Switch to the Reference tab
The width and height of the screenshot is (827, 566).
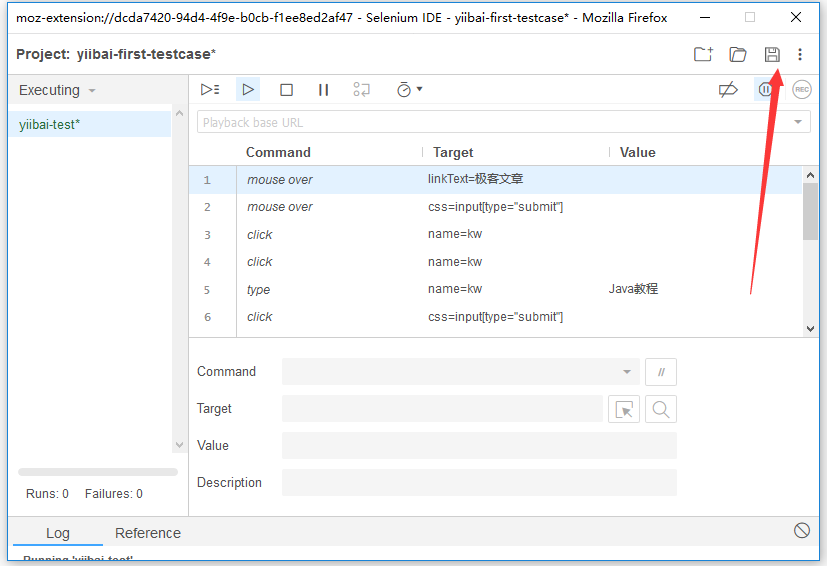tap(148, 533)
